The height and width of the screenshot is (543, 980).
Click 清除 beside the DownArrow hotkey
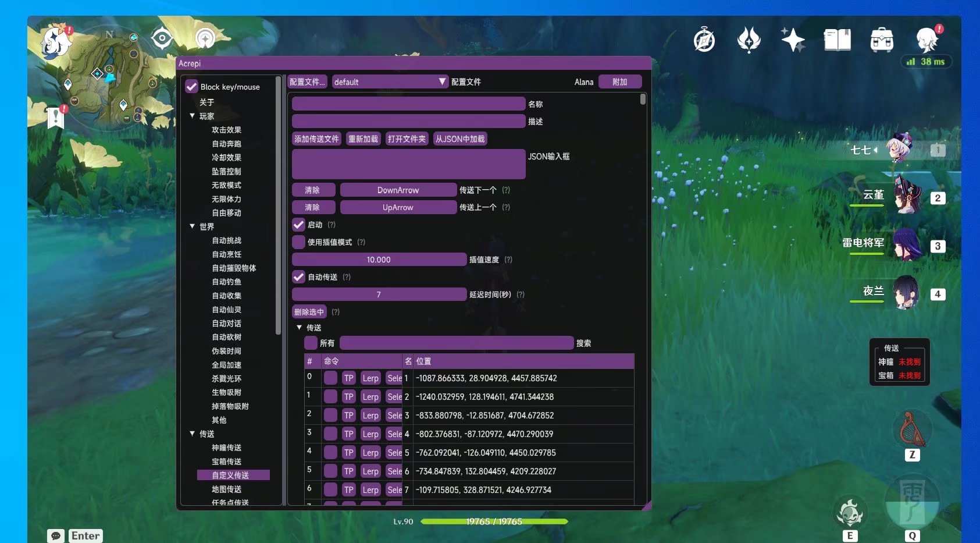tap(313, 190)
